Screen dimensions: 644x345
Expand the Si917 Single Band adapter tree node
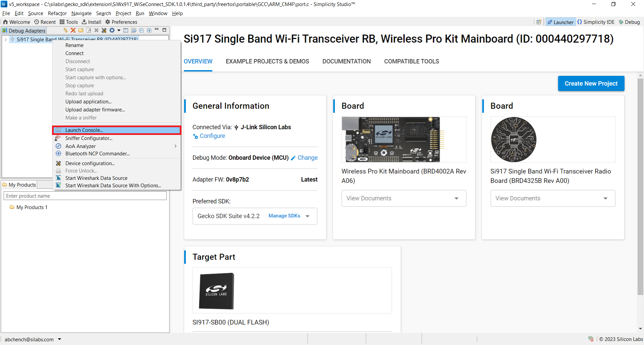point(6,40)
